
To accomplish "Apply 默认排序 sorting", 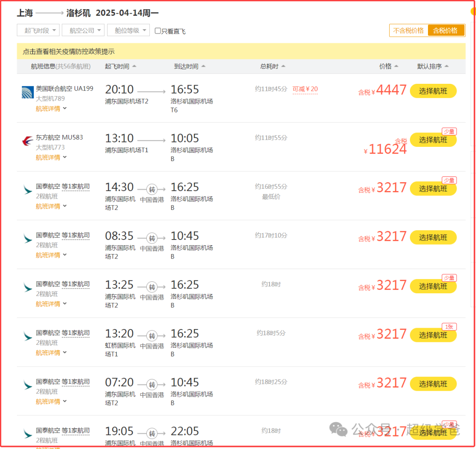I will click(433, 66).
